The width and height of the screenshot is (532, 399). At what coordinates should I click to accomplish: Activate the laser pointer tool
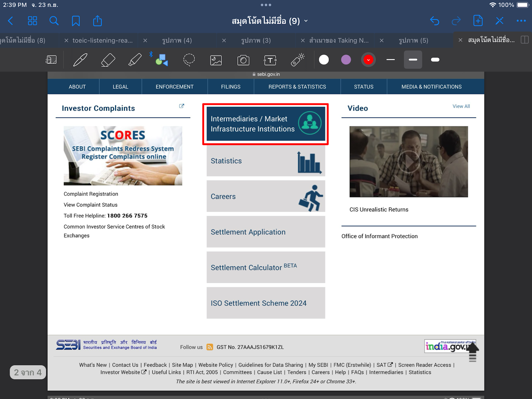coord(298,60)
